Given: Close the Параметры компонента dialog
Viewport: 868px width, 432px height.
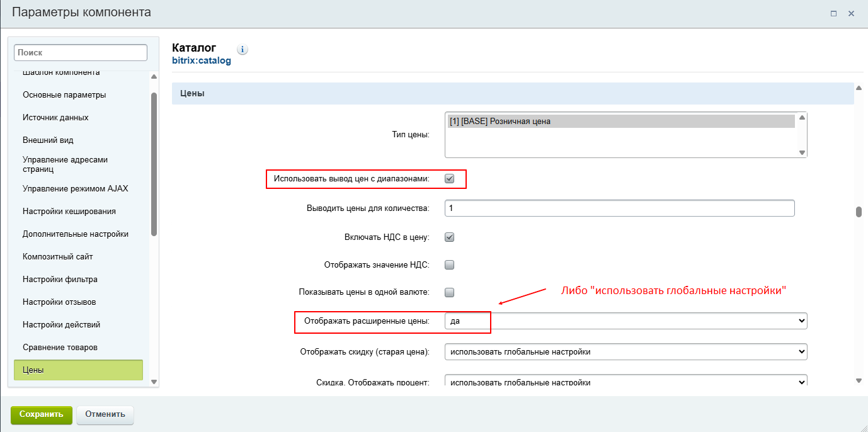Looking at the screenshot, I should pos(851,13).
